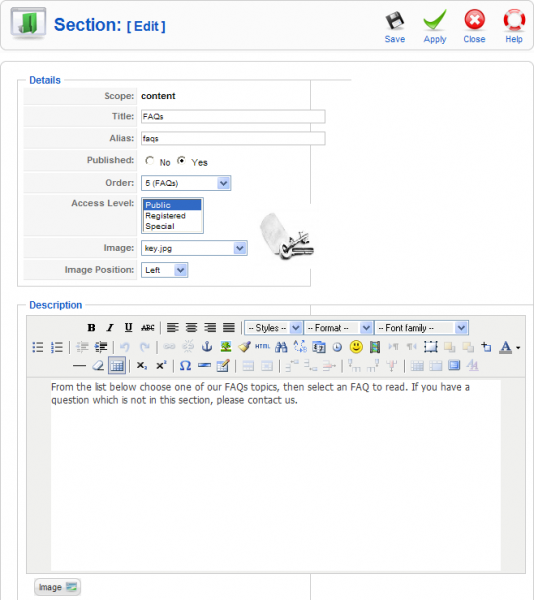Undo the last editor action
Image resolution: width=534 pixels, height=600 pixels.
point(125,347)
